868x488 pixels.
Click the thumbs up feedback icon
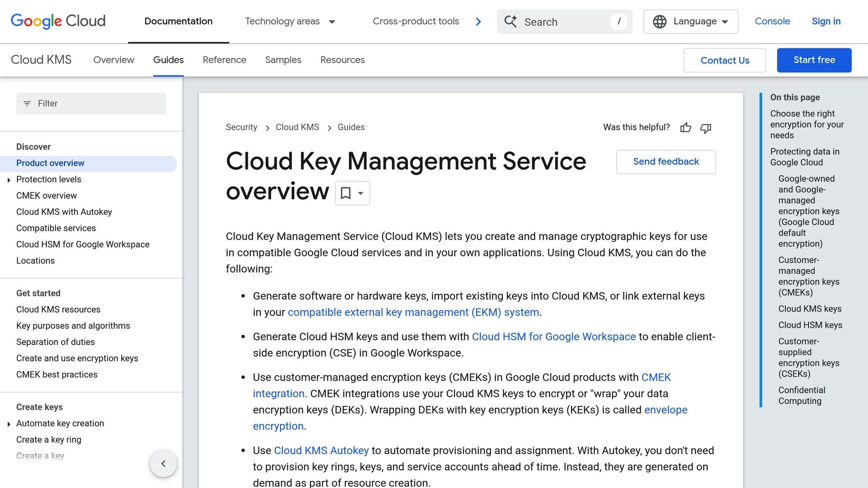[686, 128]
